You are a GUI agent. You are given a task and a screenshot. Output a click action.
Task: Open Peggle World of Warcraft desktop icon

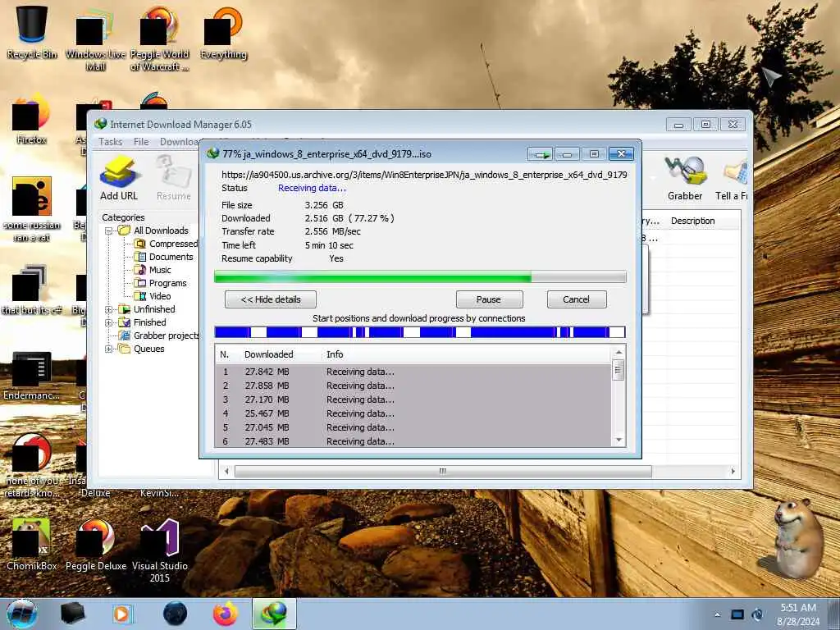tap(160, 39)
